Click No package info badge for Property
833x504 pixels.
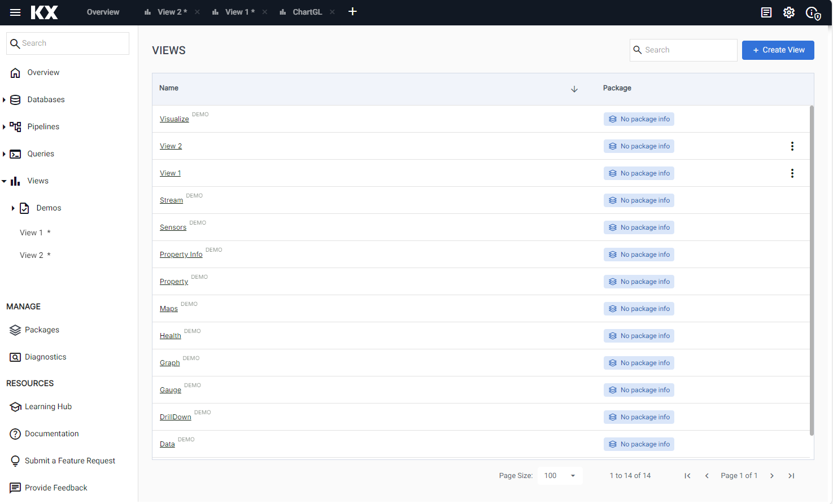click(639, 282)
